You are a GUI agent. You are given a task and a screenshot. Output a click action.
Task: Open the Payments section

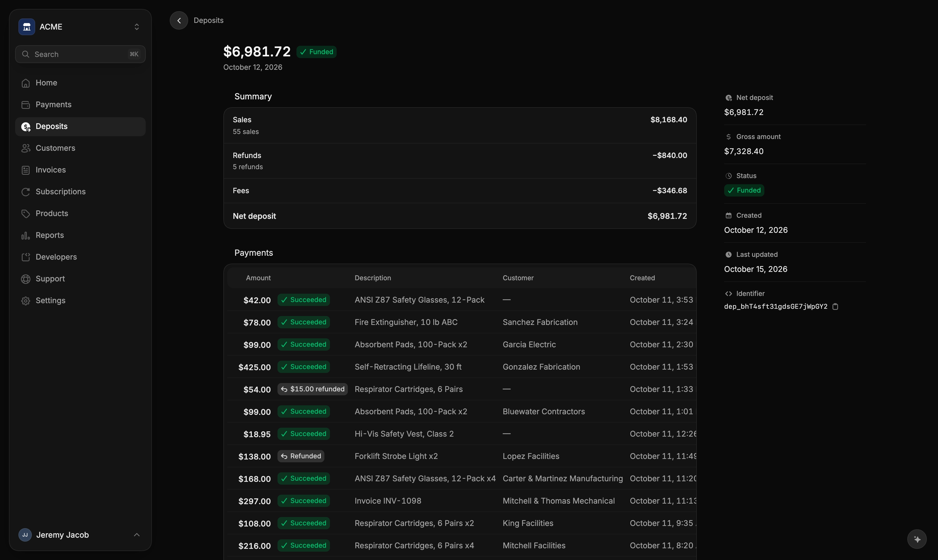coord(80,105)
